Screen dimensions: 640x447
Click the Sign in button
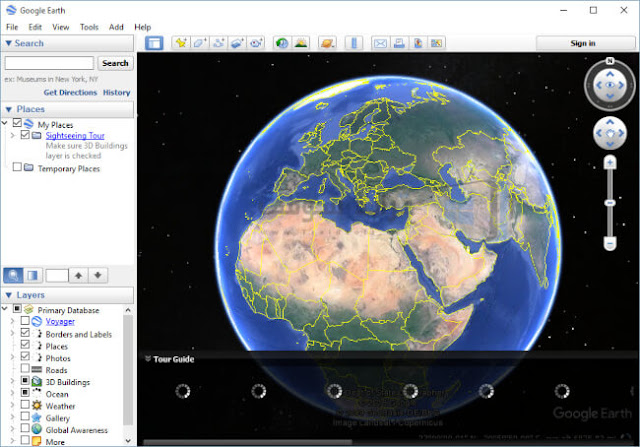tap(586, 43)
